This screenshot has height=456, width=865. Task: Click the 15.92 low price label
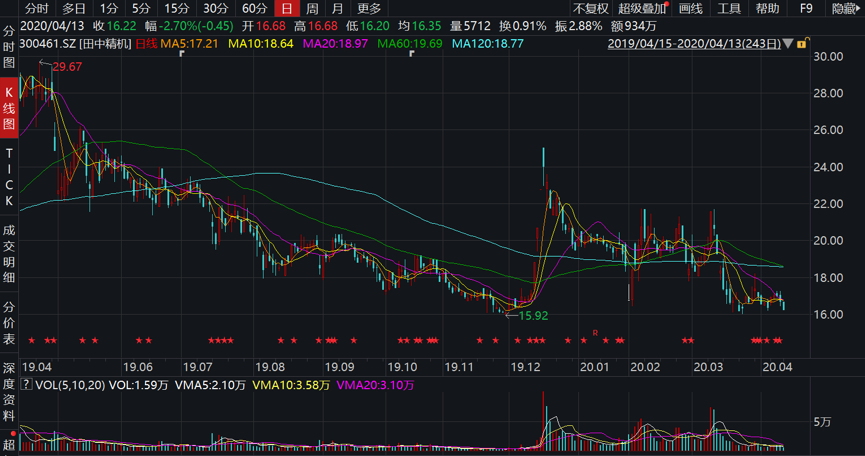click(532, 315)
